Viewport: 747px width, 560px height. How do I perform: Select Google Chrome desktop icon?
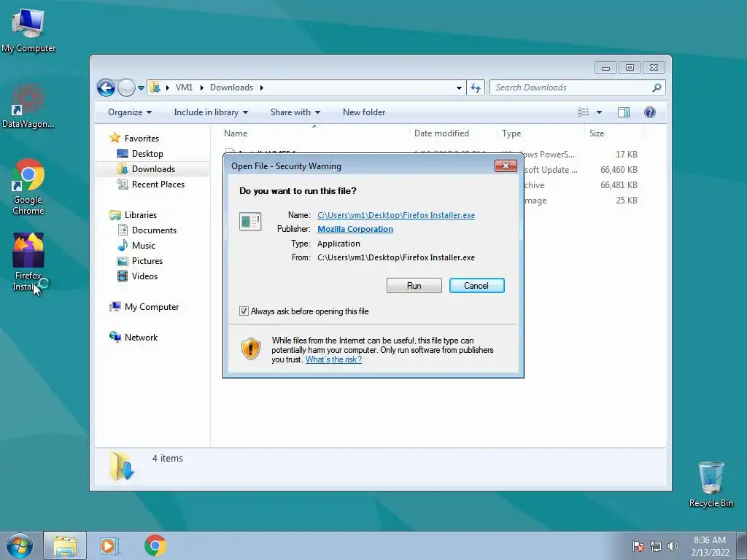[28, 187]
